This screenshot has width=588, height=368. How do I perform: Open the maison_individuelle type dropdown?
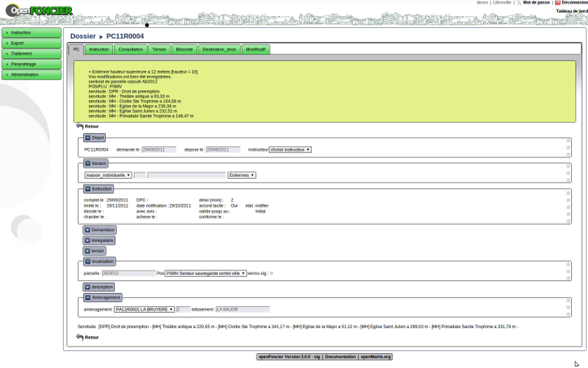pos(108,175)
